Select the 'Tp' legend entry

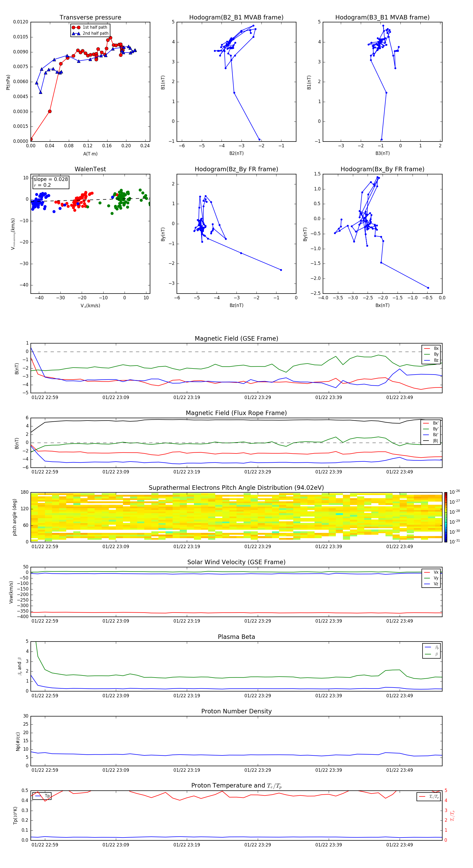(x=43, y=796)
